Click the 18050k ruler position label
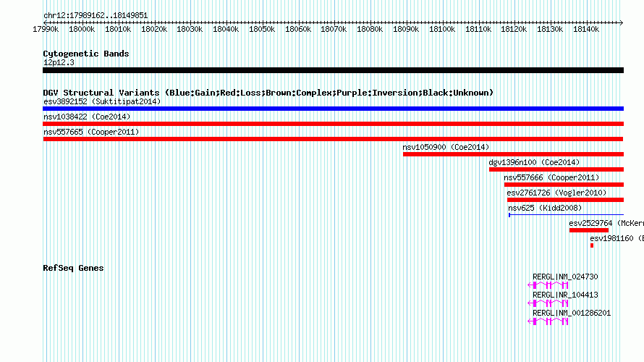Viewport: 644px width, 362px height. [262, 29]
